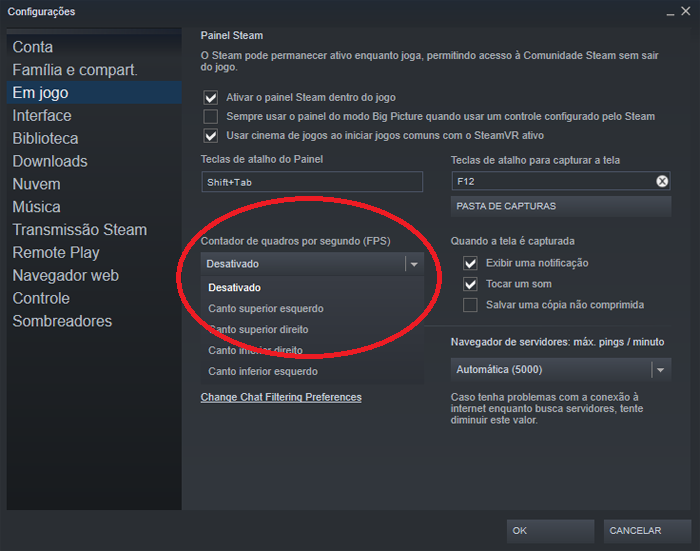
Task: Choose Canto inferior esquerdo FPS position
Action: (x=312, y=372)
